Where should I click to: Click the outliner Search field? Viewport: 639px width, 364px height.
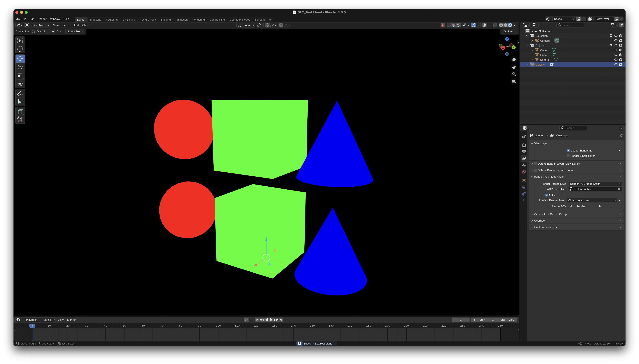(570, 25)
